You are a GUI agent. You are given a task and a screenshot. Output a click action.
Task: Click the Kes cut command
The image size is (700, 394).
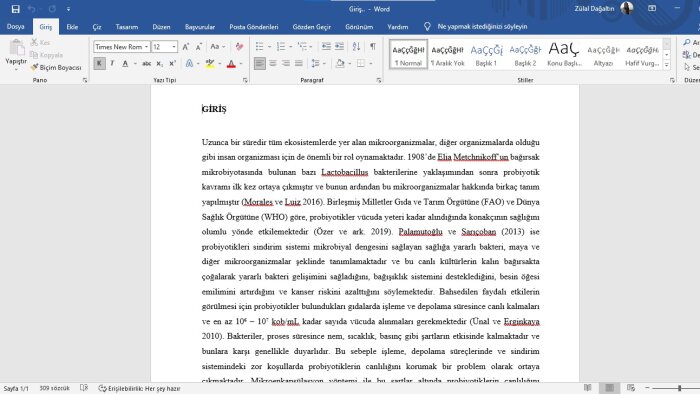(41, 42)
